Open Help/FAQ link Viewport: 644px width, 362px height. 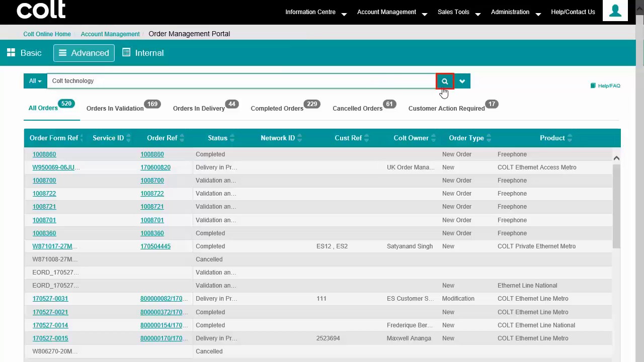(x=605, y=86)
